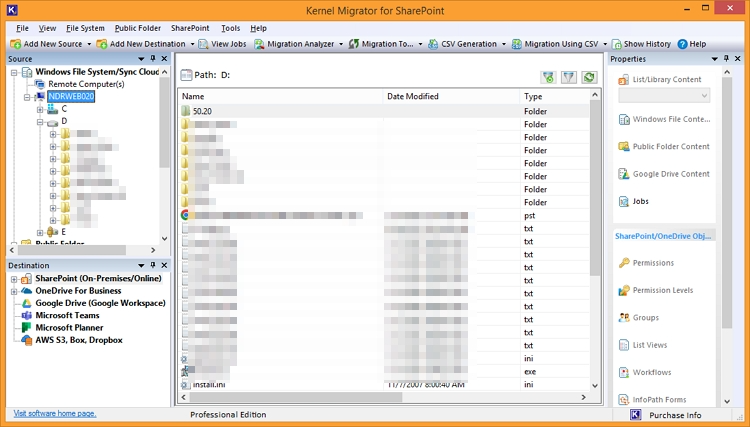This screenshot has width=750, height=427.
Task: Open the Migration Analyzer dropdown arrow
Action: point(341,44)
